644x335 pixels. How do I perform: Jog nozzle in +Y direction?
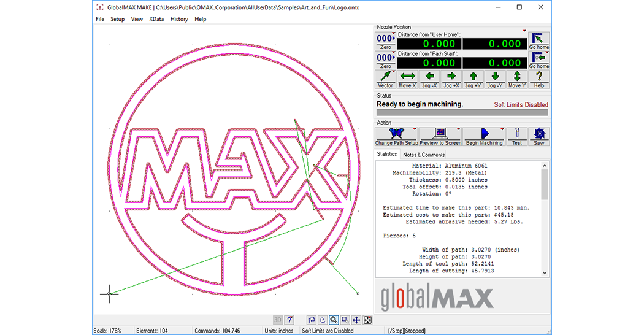pos(473,79)
